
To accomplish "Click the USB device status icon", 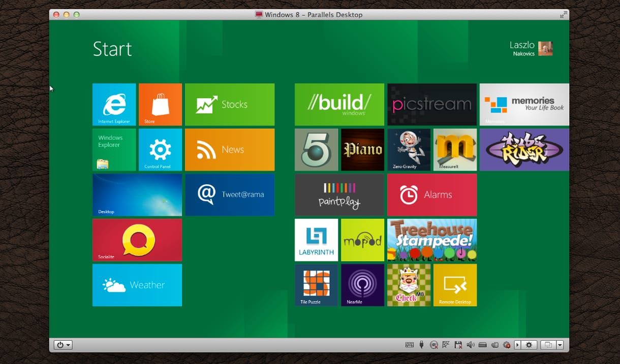I will [x=421, y=345].
